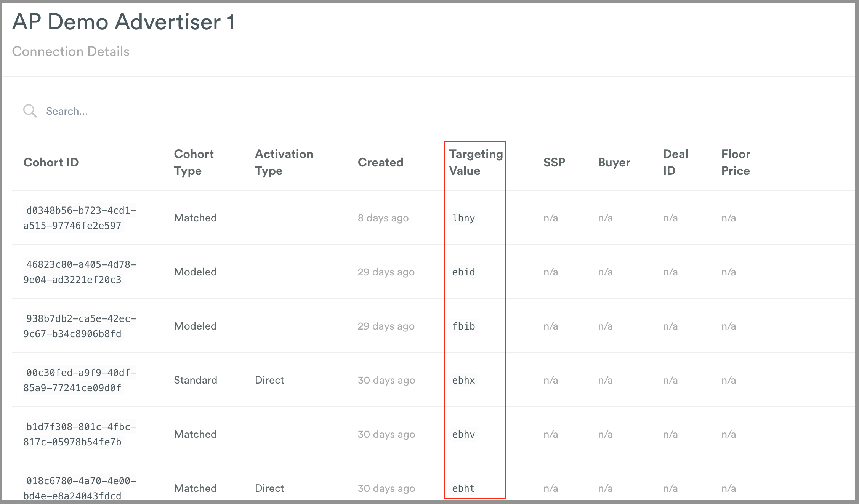Click the Activation Type column header
The height and width of the screenshot is (504, 859).
pos(284,162)
